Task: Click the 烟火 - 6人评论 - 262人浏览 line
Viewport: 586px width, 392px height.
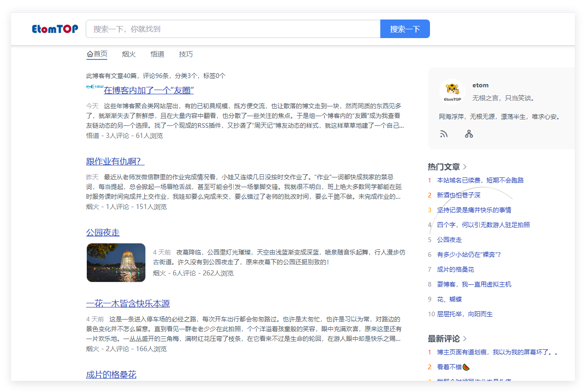Action: click(193, 273)
